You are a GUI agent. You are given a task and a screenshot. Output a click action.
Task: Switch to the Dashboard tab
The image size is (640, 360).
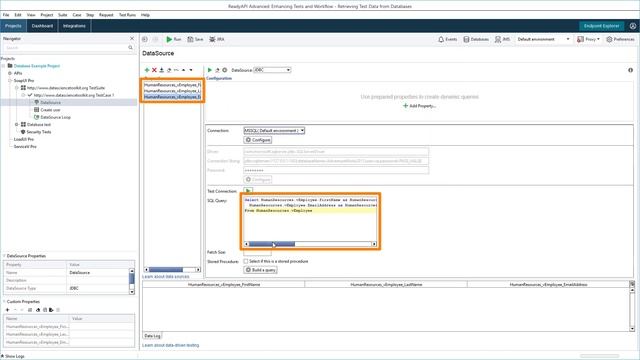pyautogui.click(x=42, y=26)
